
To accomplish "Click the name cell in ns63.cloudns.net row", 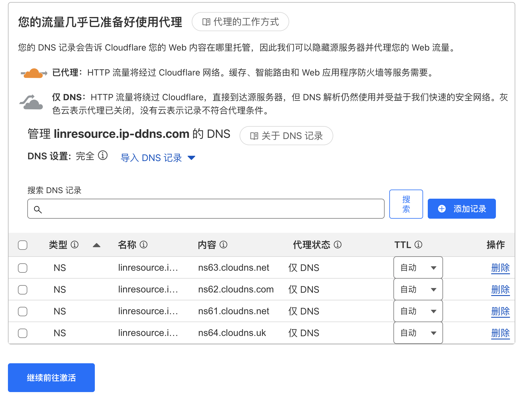I will point(148,268).
